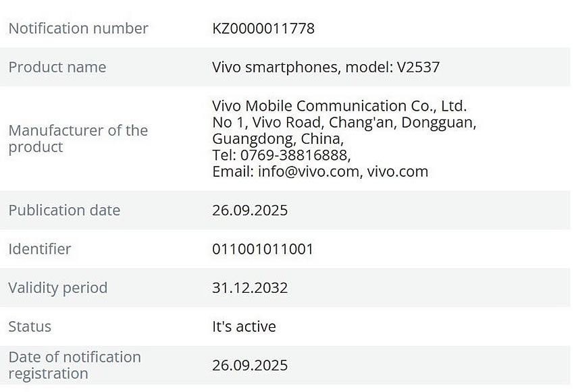Click the Date of notification registration label

[74, 365]
